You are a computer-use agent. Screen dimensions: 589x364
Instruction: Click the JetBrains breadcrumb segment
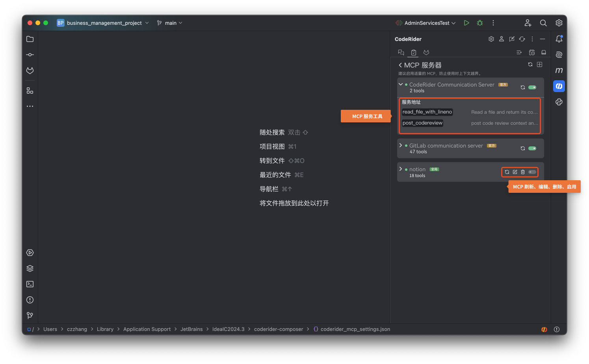pyautogui.click(x=191, y=329)
